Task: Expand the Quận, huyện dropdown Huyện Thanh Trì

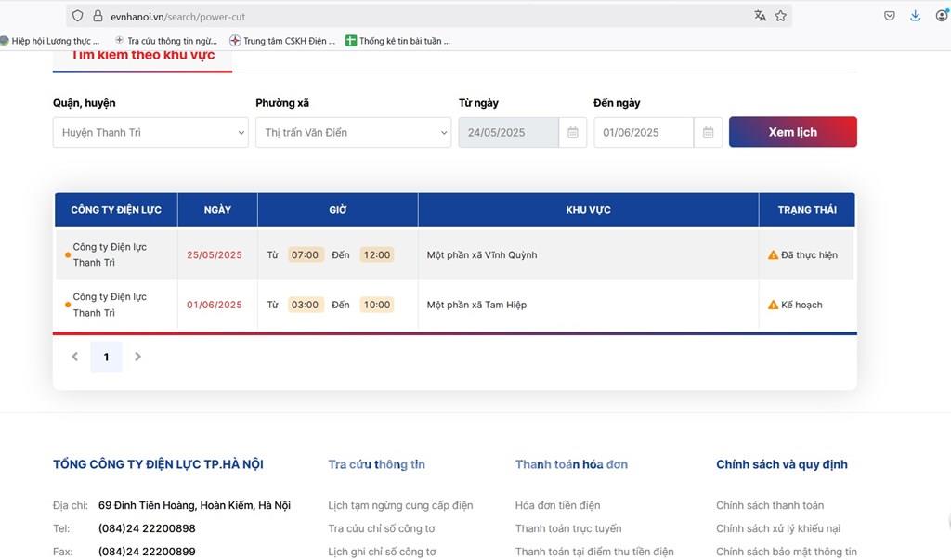Action: [150, 132]
